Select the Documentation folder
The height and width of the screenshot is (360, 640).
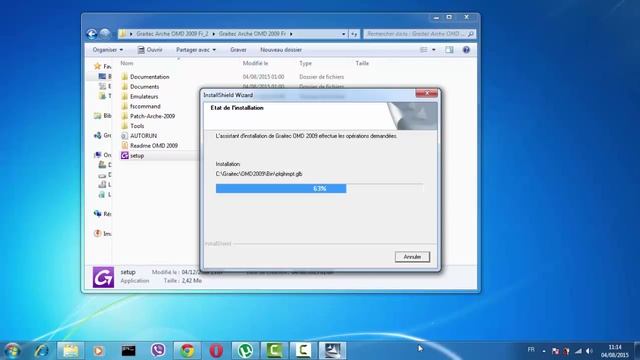click(149, 77)
